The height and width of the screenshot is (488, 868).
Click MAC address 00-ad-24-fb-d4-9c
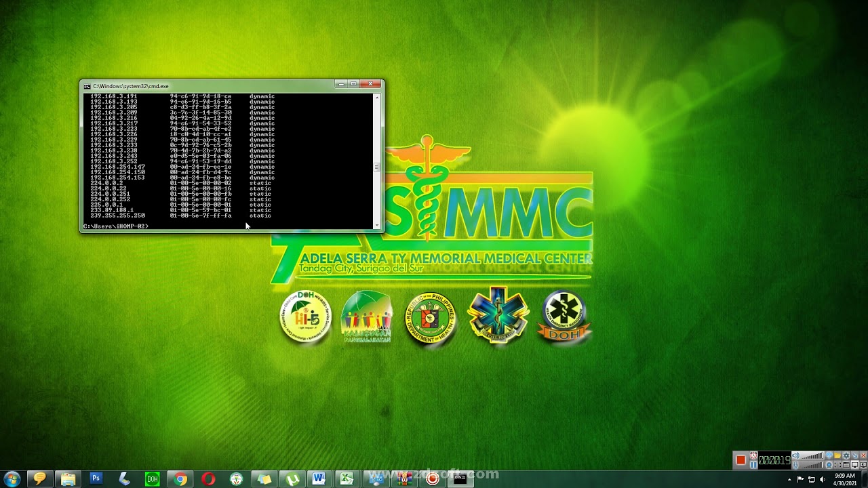tap(201, 172)
